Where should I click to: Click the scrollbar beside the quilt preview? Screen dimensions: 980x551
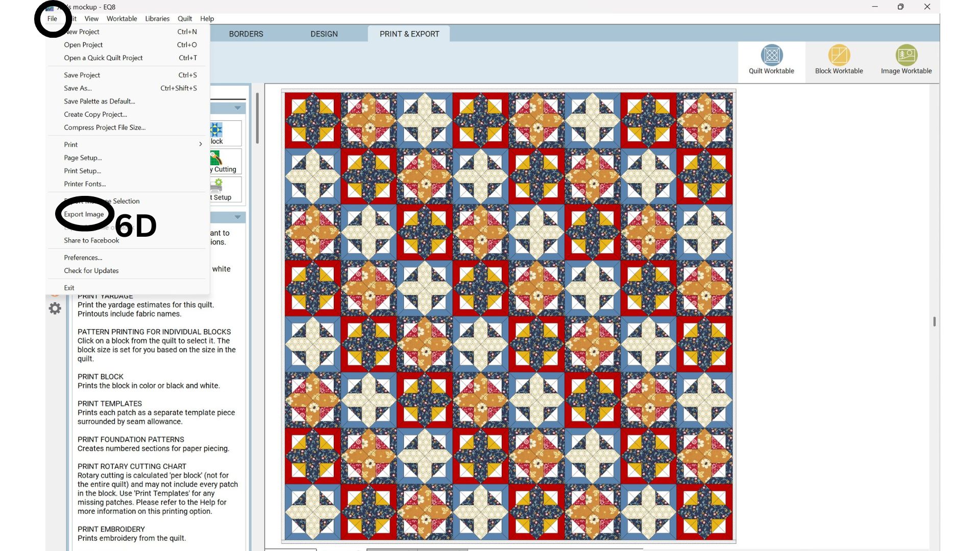pyautogui.click(x=936, y=322)
